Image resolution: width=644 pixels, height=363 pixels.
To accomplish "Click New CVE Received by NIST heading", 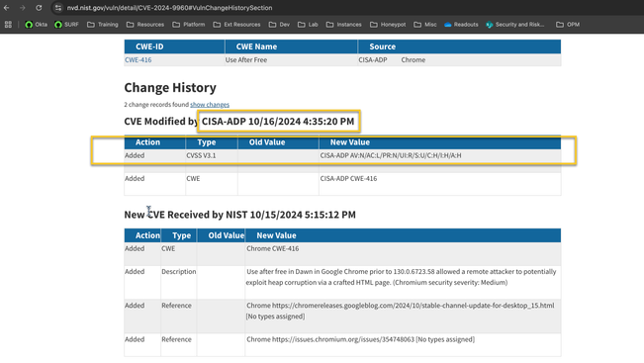I will 239,215.
